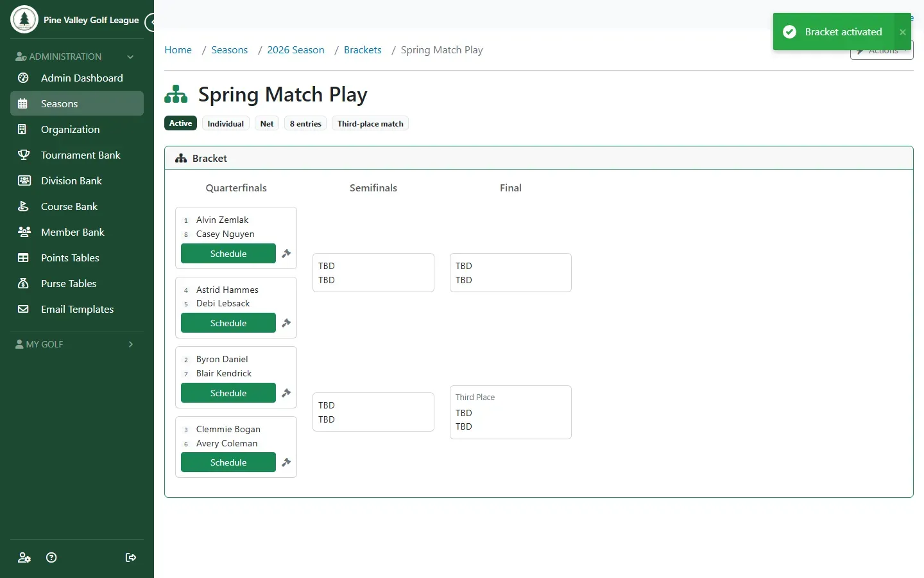
Task: Click gavel icon for Alvin Zemlak match
Action: point(286,254)
